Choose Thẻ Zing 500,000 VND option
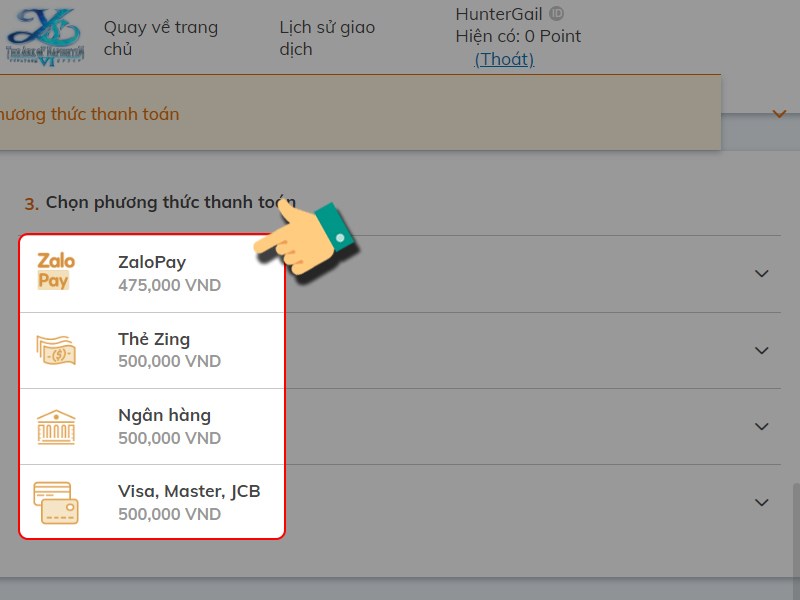 click(168, 350)
